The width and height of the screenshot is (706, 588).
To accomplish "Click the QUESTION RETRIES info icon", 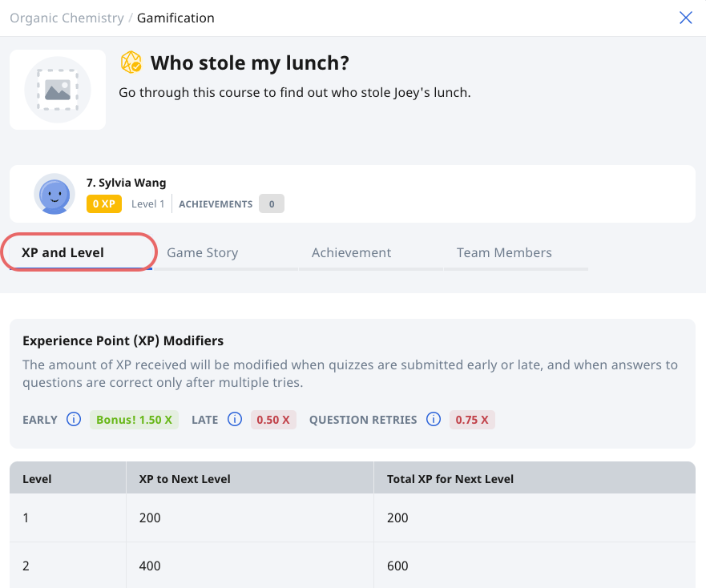I will tap(434, 419).
